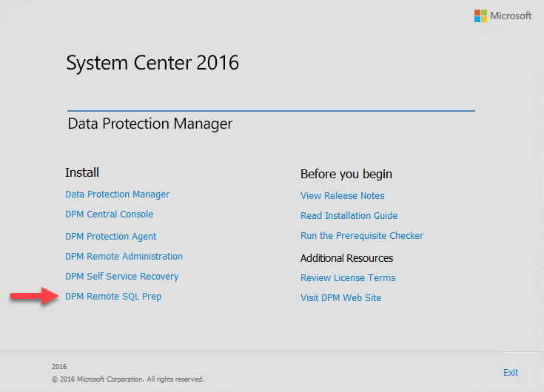View Release Notes
Image resolution: width=544 pixels, height=392 pixels.
click(343, 196)
